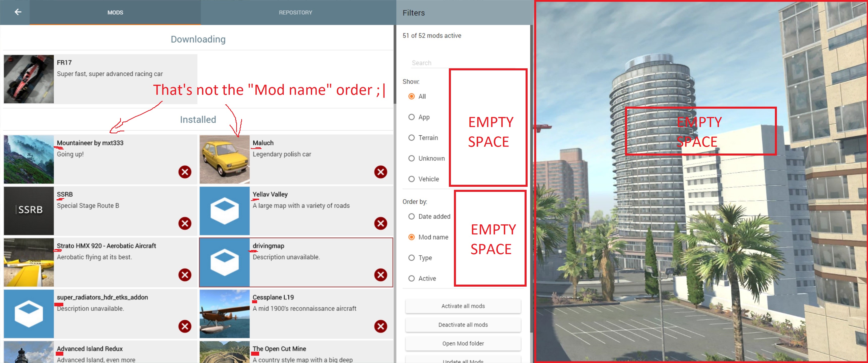Click the '51 of 52 mods active' text
Image resolution: width=868 pixels, height=363 pixels.
pyautogui.click(x=432, y=36)
